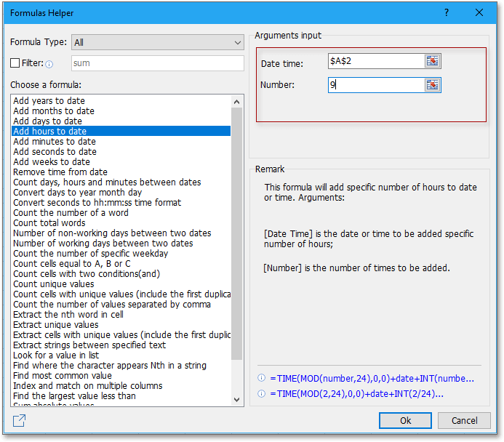Pick 'Find most common value' formula

(63, 376)
